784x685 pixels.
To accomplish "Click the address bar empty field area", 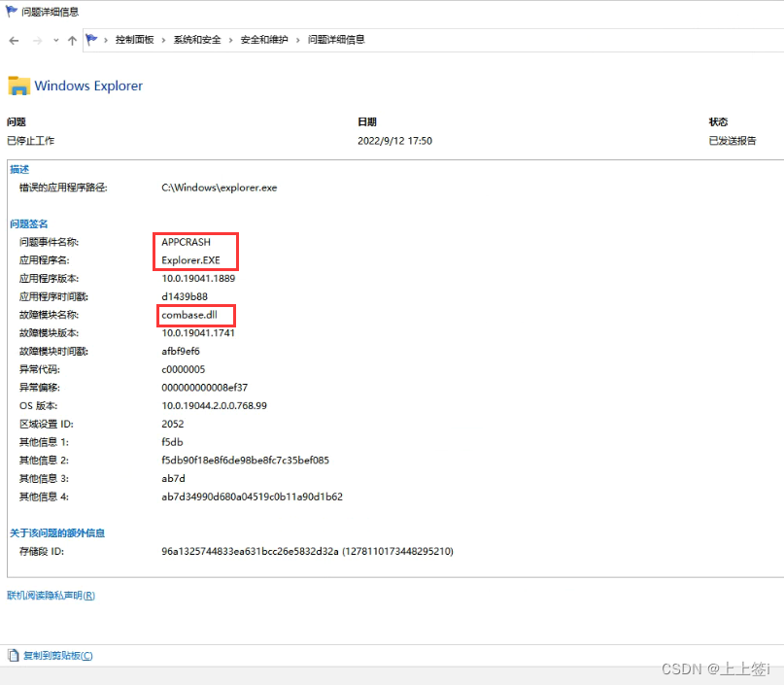I will point(575,40).
